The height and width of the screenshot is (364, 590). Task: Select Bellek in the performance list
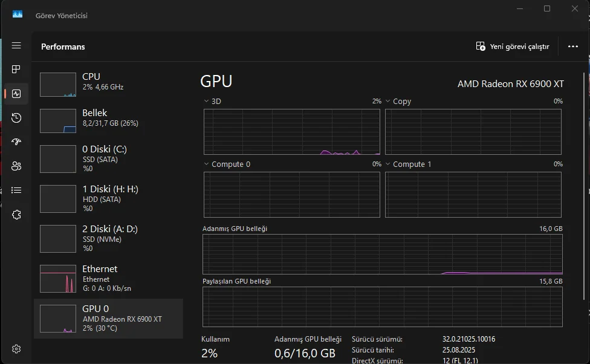point(109,120)
